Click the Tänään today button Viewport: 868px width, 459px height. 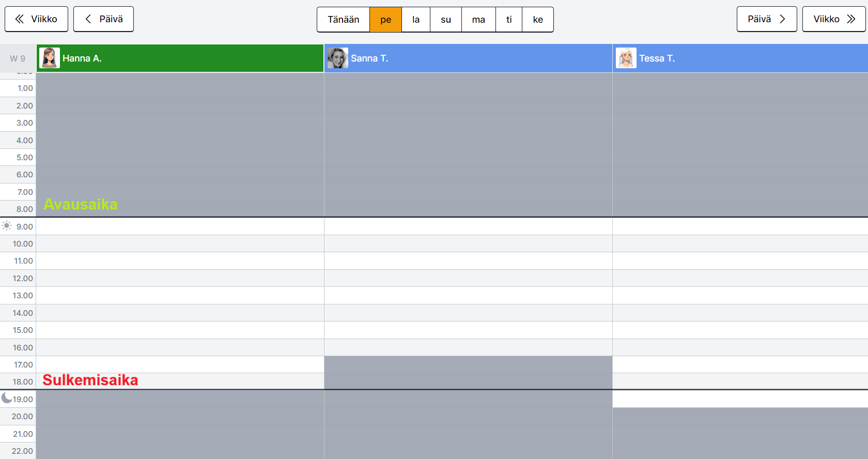(344, 20)
